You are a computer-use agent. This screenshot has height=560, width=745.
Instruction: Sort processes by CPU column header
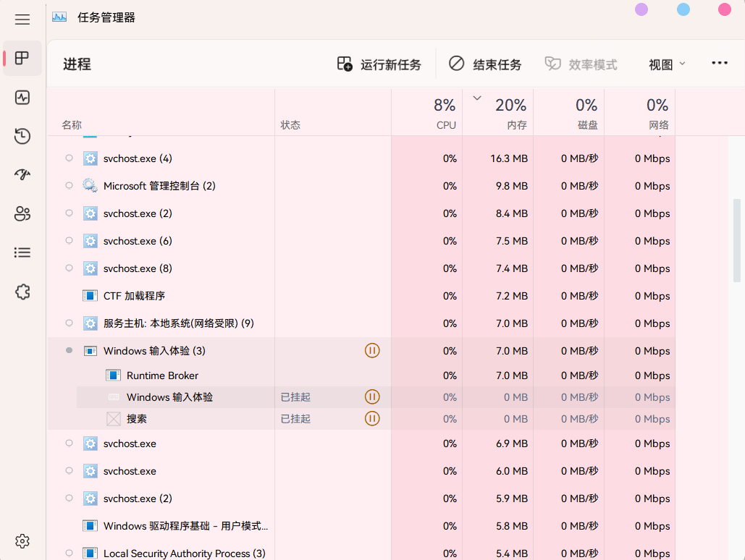point(426,112)
